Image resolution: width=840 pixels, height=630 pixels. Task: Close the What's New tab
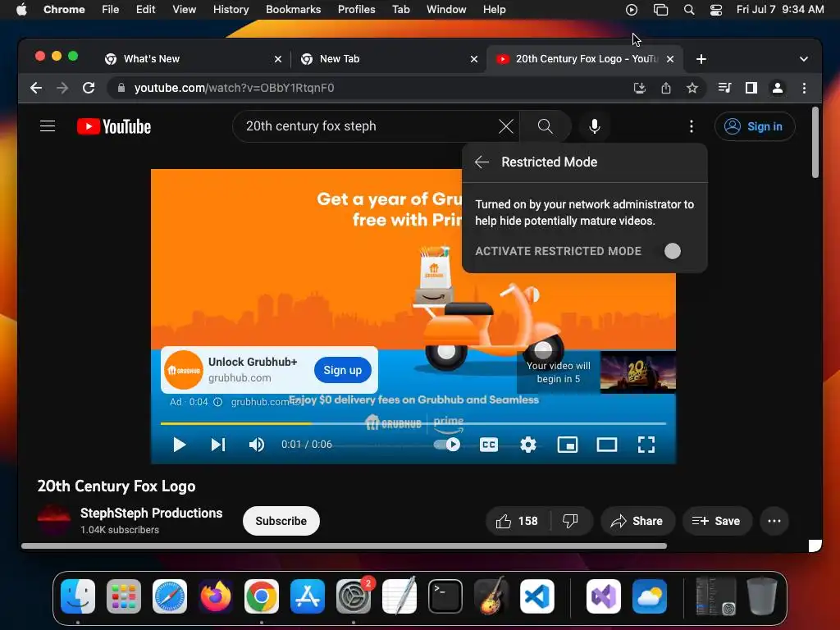coord(278,59)
